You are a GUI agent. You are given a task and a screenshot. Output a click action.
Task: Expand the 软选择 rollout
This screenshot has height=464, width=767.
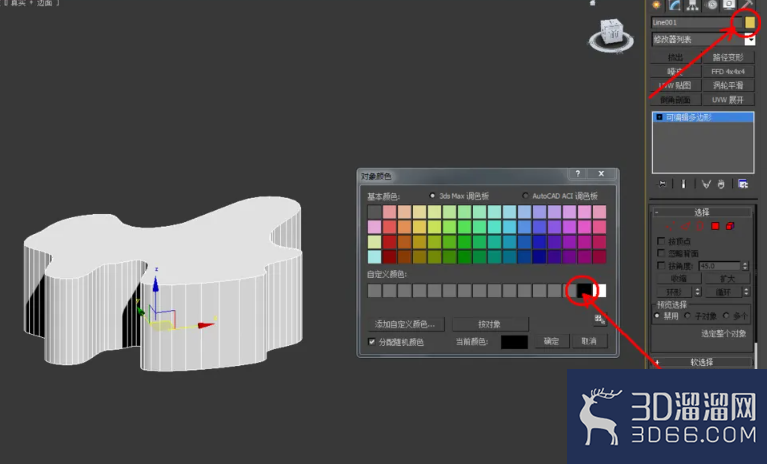(x=701, y=362)
